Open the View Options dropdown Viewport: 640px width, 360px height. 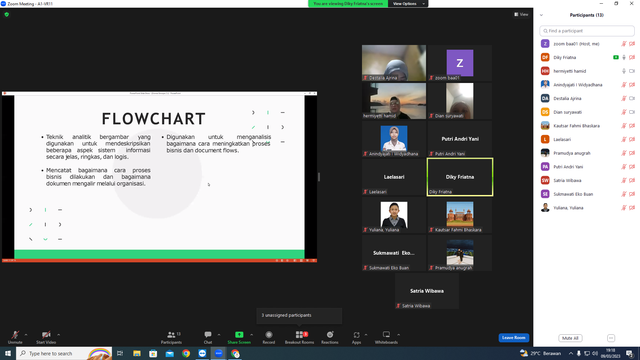click(408, 4)
